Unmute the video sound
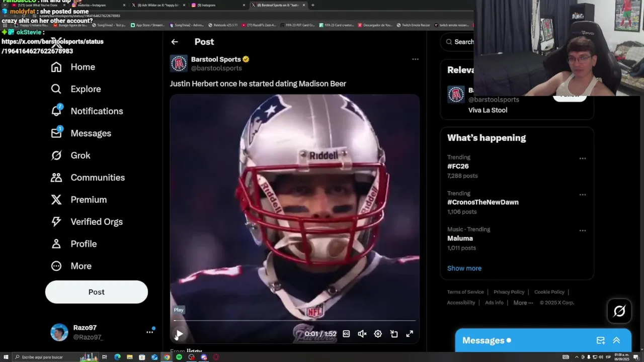Image resolution: width=644 pixels, height=362 pixels. coord(362,334)
